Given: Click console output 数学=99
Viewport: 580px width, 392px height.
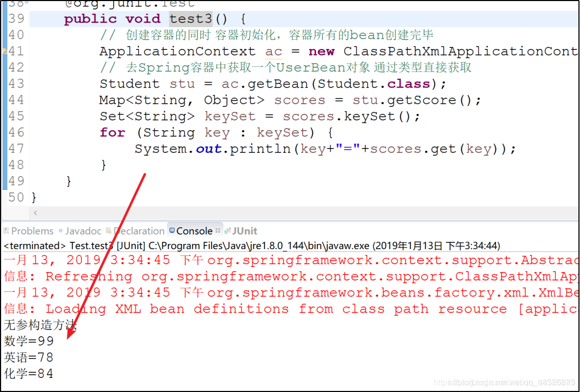Looking at the screenshot, I should (x=29, y=341).
